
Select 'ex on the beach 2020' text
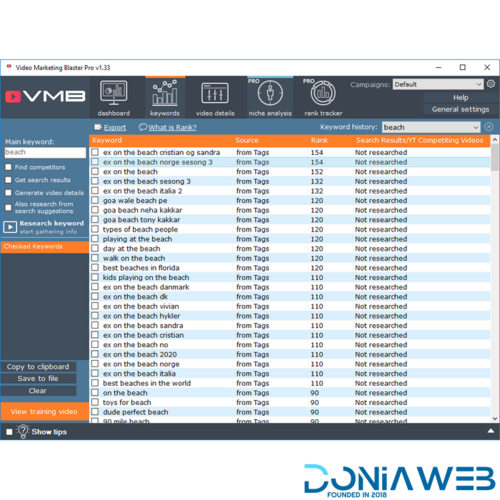pos(140,354)
